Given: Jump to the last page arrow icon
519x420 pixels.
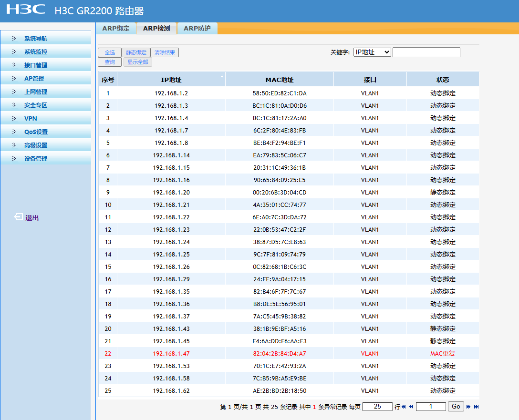Looking at the screenshot, I should click(x=476, y=407).
